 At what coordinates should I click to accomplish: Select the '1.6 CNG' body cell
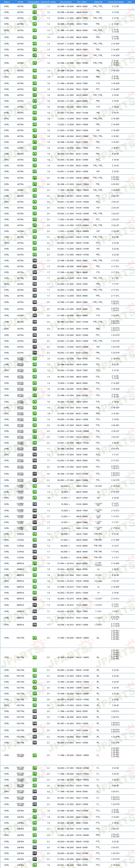pos(98,486)
